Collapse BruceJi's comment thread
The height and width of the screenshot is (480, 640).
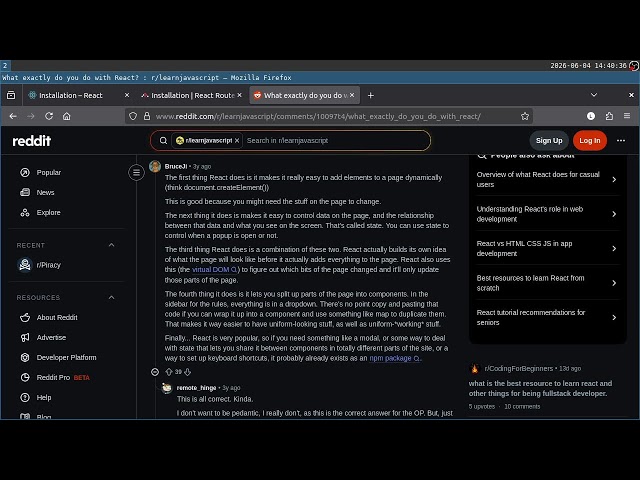click(x=155, y=372)
